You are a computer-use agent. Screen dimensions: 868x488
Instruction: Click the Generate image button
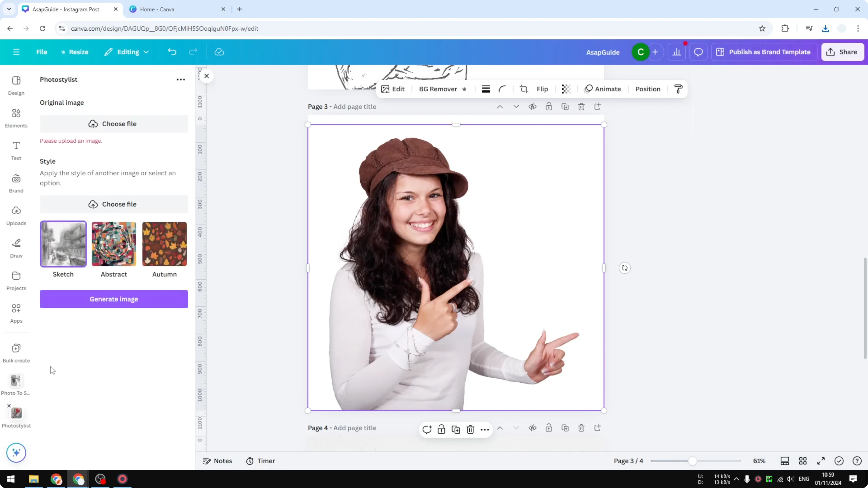[x=113, y=299]
